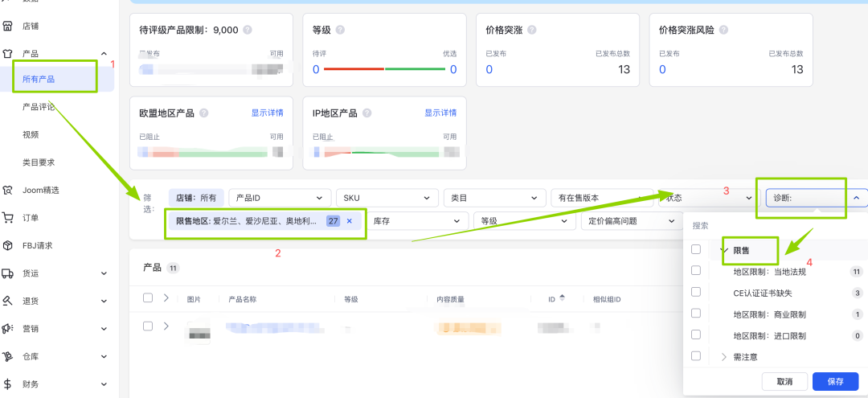Open the 状态 filter dropdown

pos(710,198)
